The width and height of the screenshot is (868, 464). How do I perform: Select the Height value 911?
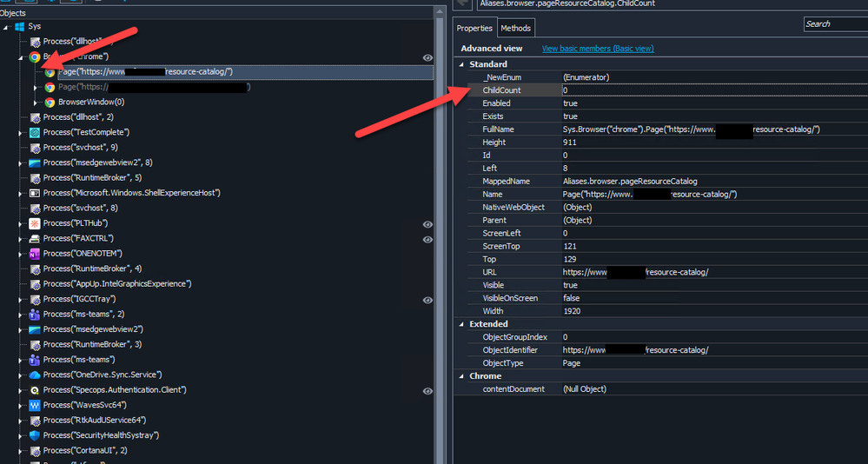(x=570, y=143)
